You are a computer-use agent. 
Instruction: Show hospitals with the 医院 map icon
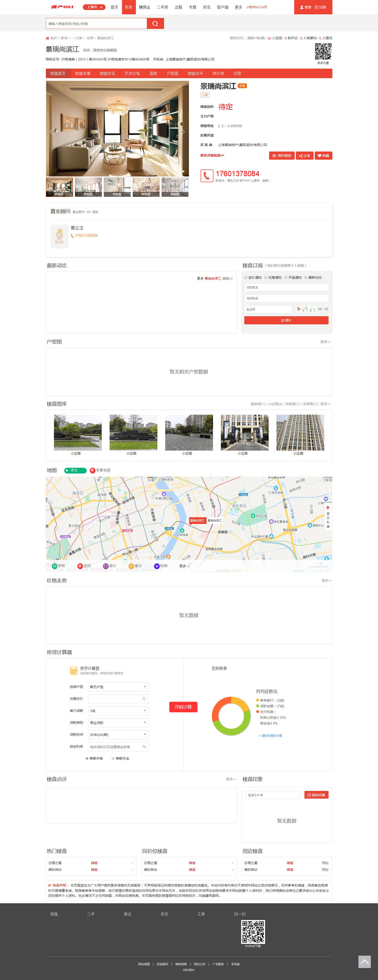80,566
